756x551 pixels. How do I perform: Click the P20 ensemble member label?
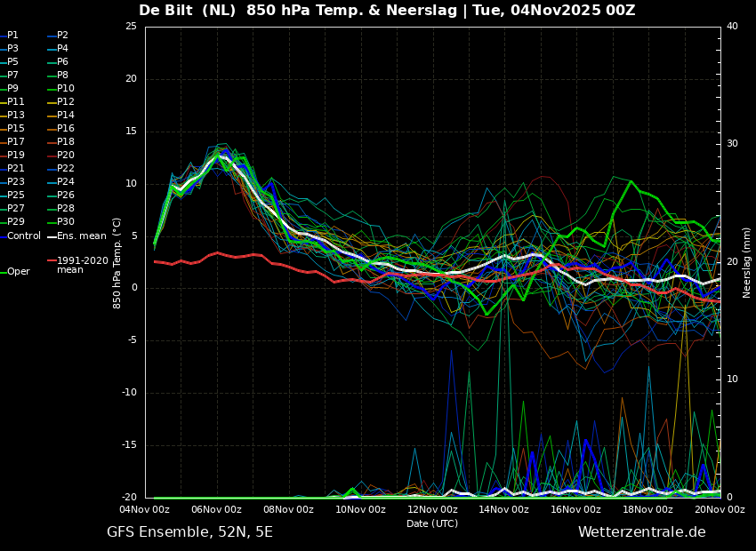66,156
